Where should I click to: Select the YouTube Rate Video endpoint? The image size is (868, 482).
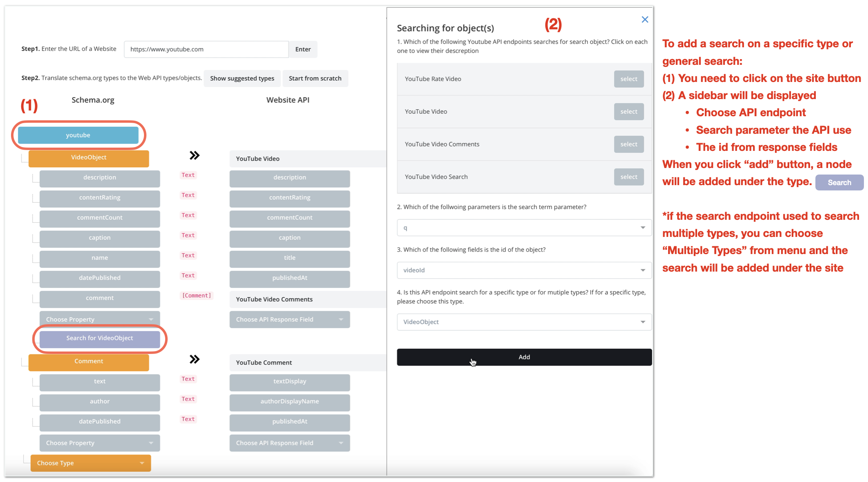click(628, 79)
